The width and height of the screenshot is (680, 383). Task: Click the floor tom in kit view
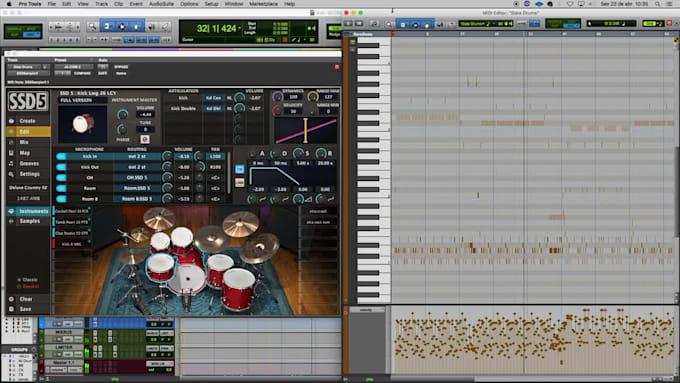[x=239, y=288]
